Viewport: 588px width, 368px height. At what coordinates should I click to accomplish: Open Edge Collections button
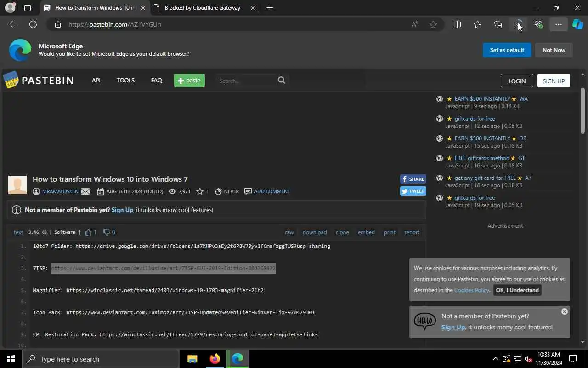(x=498, y=24)
